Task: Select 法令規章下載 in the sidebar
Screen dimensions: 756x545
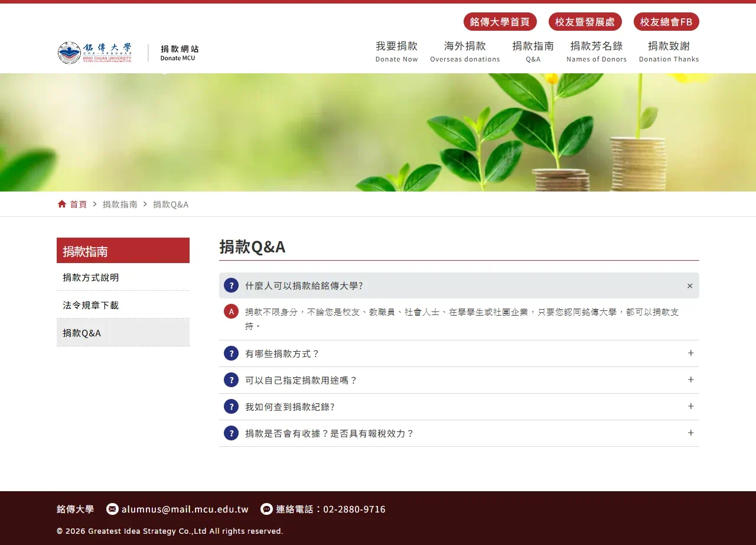Action: click(x=90, y=304)
